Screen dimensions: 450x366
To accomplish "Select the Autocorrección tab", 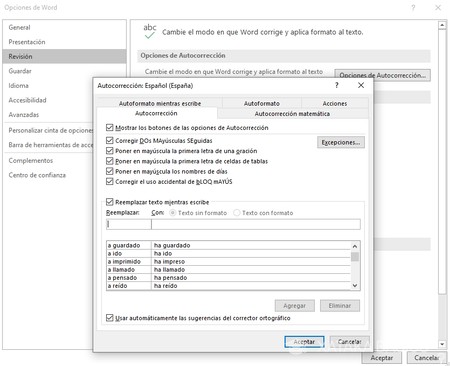I will click(x=156, y=113).
